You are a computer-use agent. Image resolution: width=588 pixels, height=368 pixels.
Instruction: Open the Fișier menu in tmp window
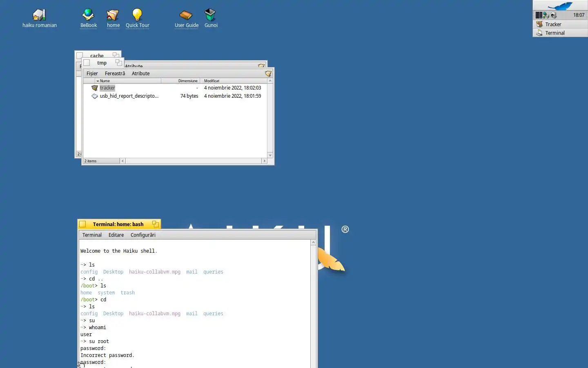[92, 74]
